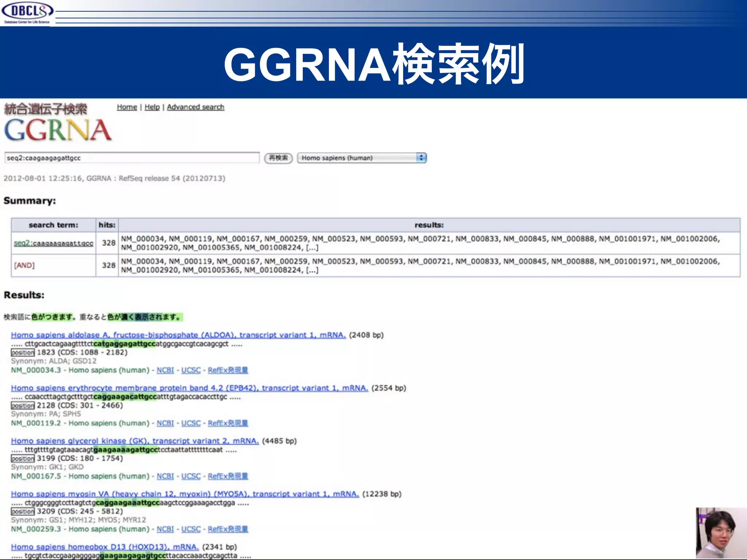The height and width of the screenshot is (560, 747).
Task: Click Synonym: ALDA; GSD12 text
Action: [54, 361]
